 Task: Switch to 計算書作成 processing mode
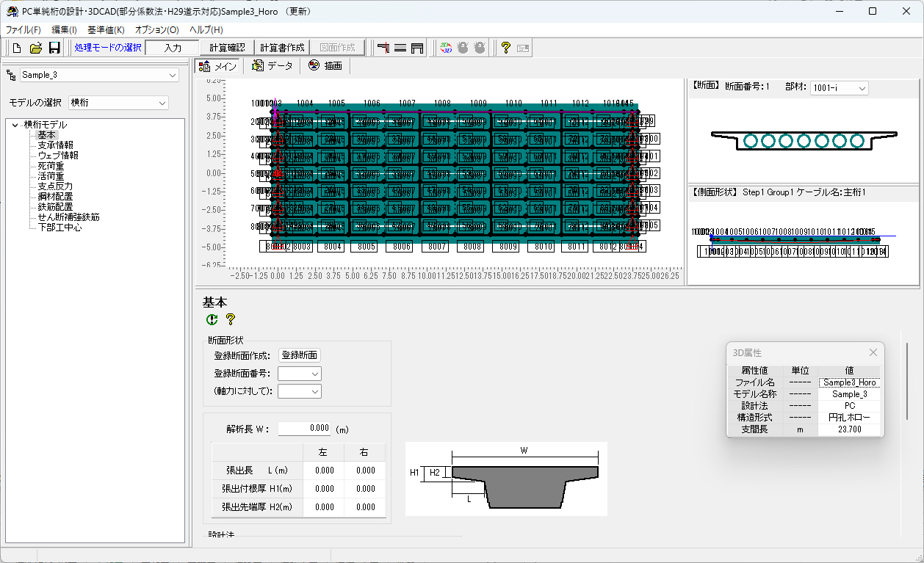pyautogui.click(x=282, y=48)
